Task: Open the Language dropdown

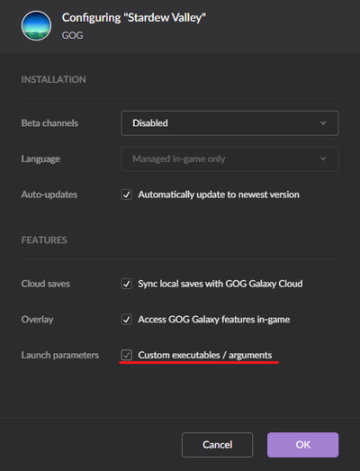Action: click(x=230, y=159)
